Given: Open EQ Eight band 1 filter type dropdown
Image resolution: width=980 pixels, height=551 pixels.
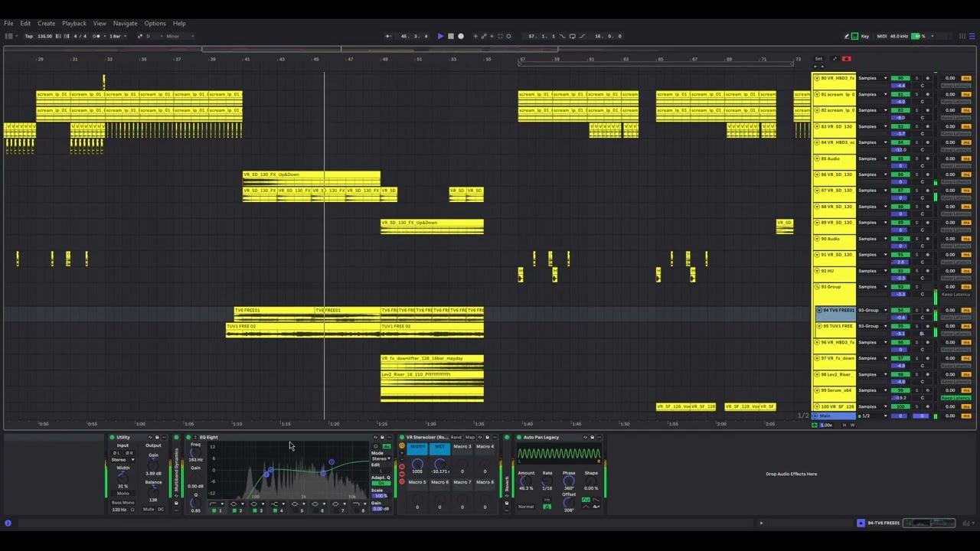Looking at the screenshot, I should (x=217, y=504).
